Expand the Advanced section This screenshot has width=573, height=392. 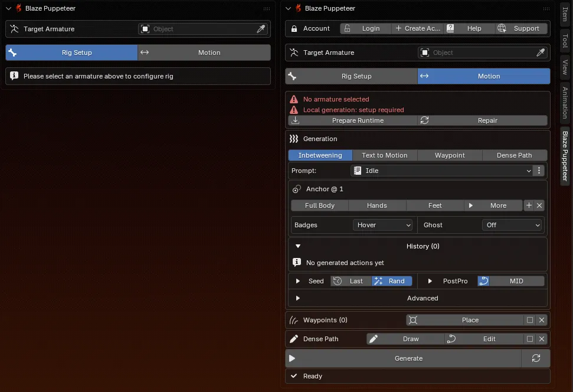[x=298, y=298]
